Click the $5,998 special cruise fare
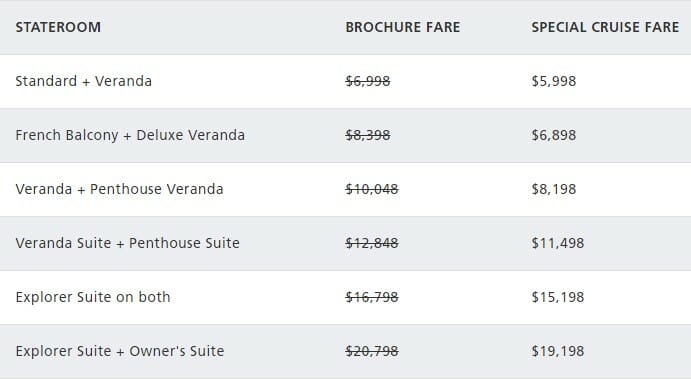 (554, 81)
